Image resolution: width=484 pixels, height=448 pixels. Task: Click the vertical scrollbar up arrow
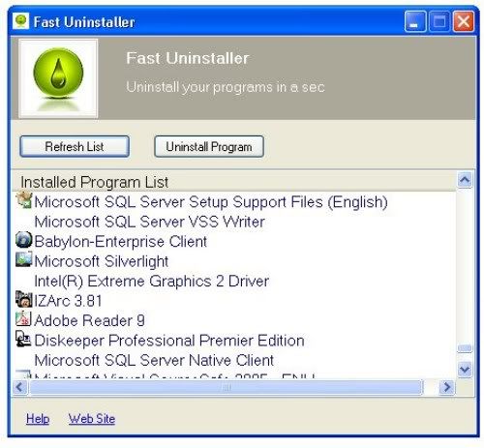click(x=465, y=180)
